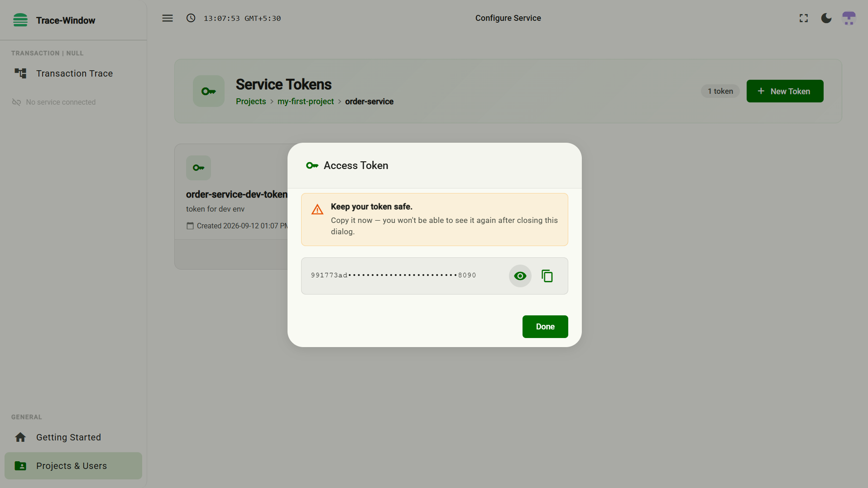
Task: Click the Service Tokens key icon
Action: pos(209,91)
